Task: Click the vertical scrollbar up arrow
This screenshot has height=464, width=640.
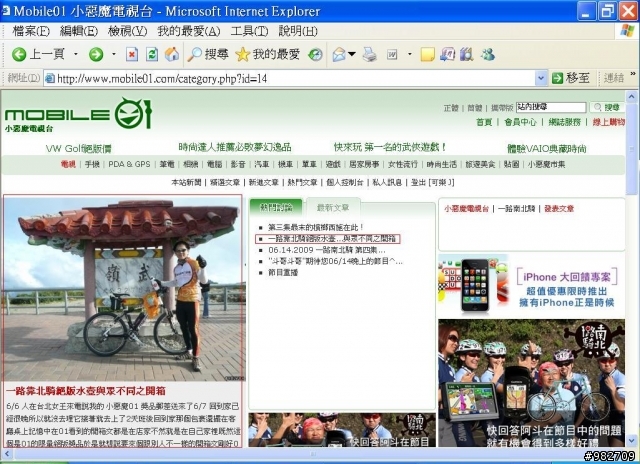Action: tap(632, 97)
